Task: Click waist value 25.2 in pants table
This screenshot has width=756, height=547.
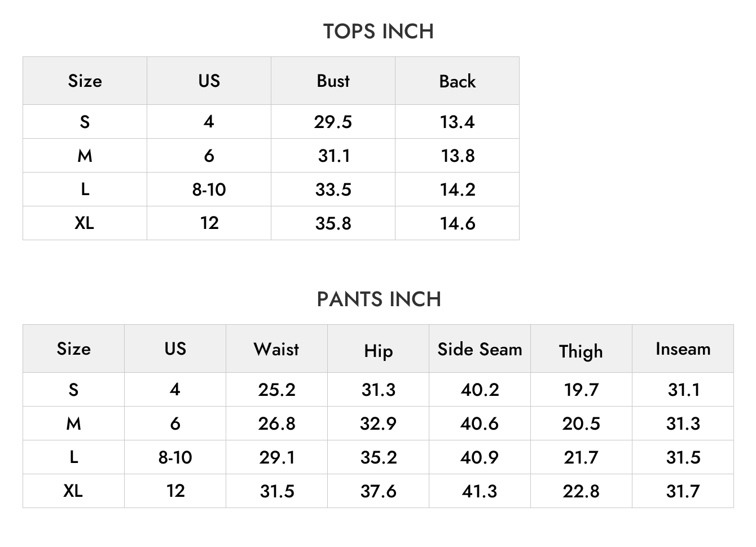Action: (276, 390)
